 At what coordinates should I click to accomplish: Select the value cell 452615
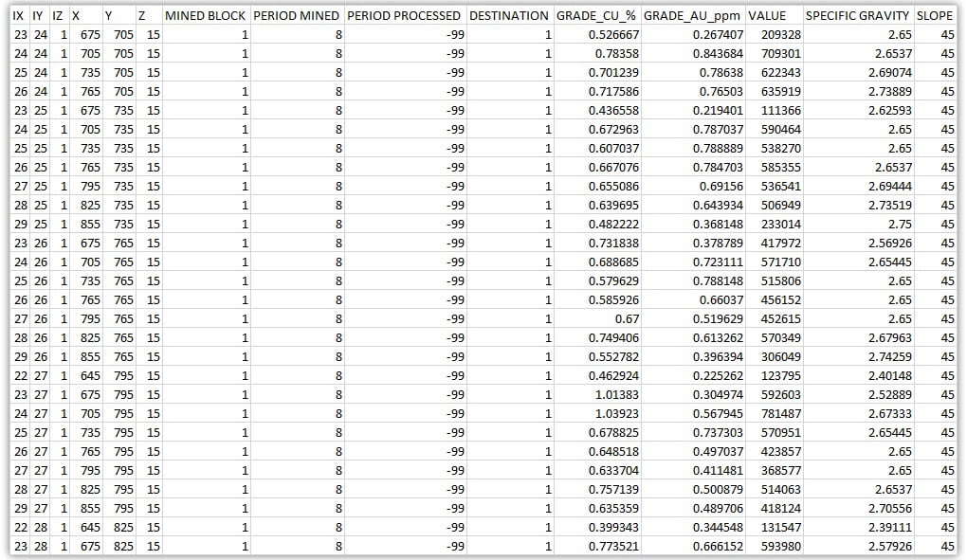click(774, 319)
